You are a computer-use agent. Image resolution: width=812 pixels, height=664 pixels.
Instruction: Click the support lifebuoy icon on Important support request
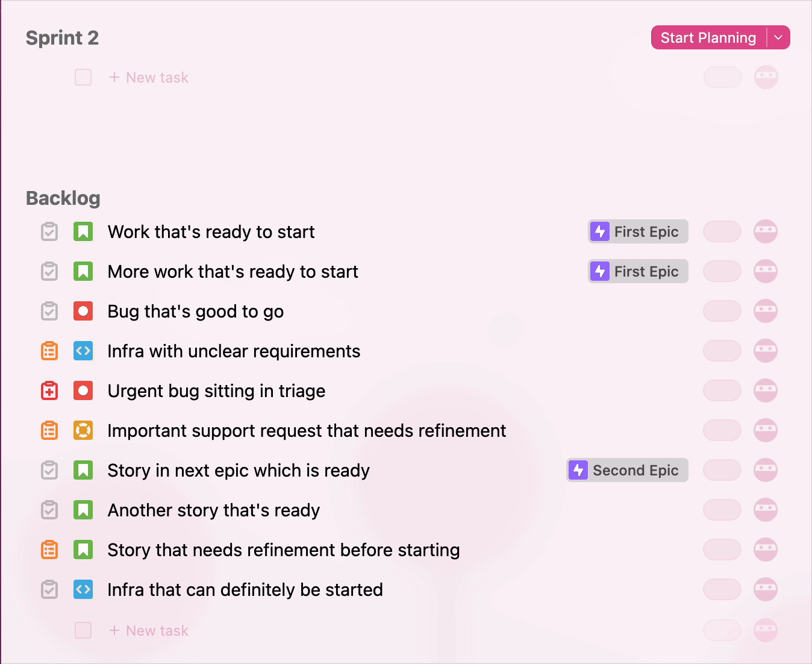[x=83, y=431]
